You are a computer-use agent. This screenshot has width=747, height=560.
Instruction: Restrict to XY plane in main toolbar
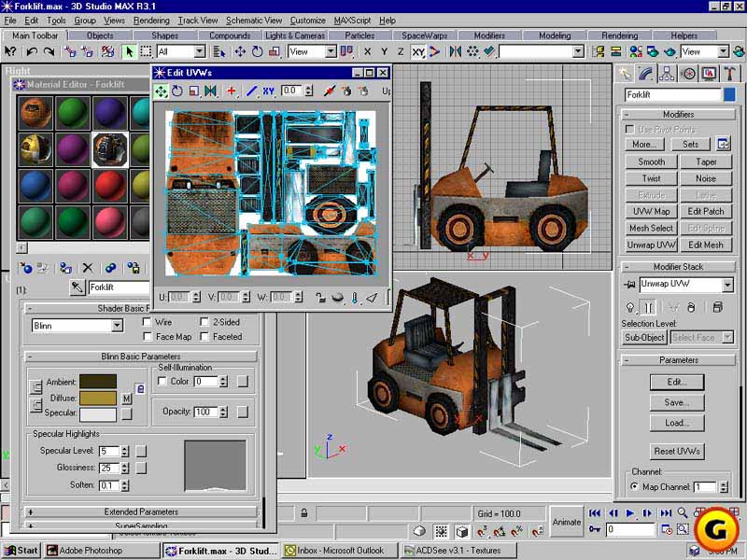tap(417, 52)
